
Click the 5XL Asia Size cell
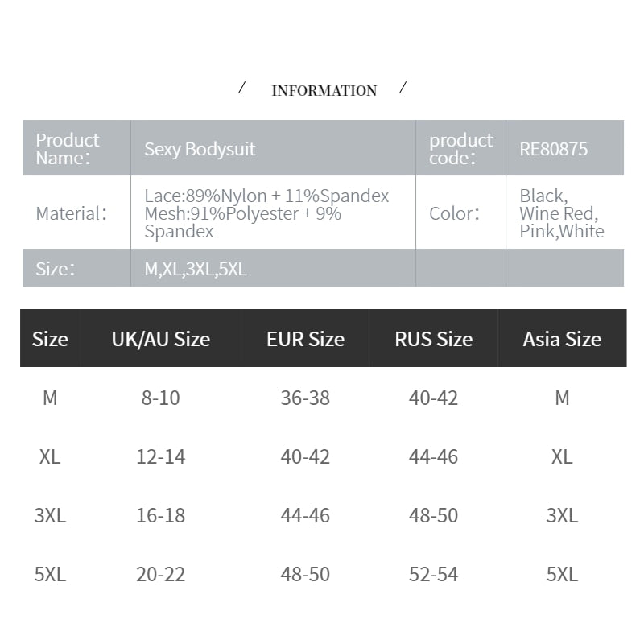pyautogui.click(x=562, y=574)
